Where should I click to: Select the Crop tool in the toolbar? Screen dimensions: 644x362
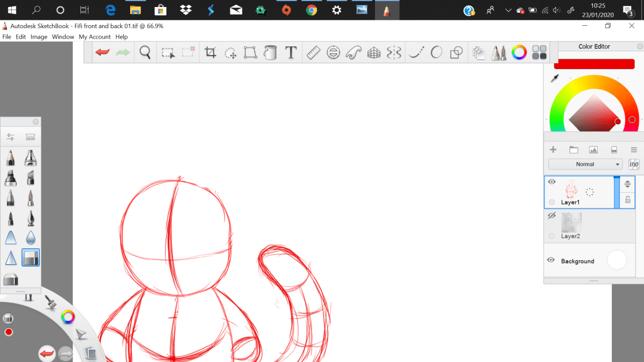point(210,53)
